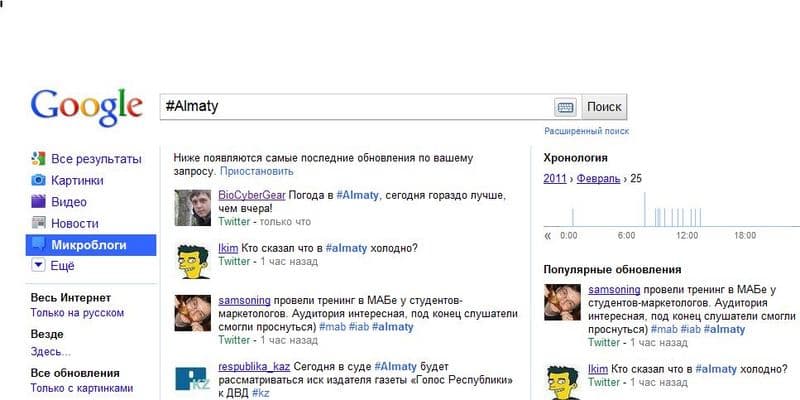800x400 pixels.
Task: Click #iab hashtag in main results tweet
Action: click(x=359, y=327)
